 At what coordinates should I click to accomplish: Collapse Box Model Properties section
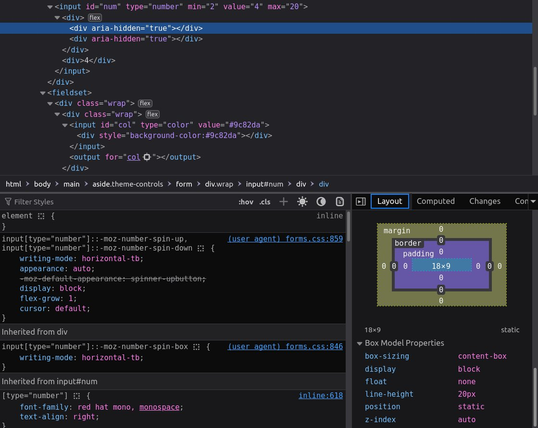click(360, 343)
